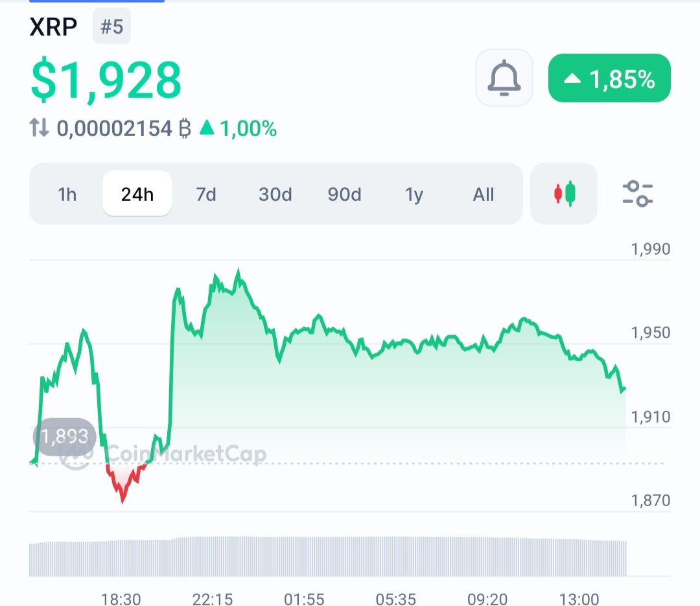
Task: Select the All time range
Action: point(483,194)
